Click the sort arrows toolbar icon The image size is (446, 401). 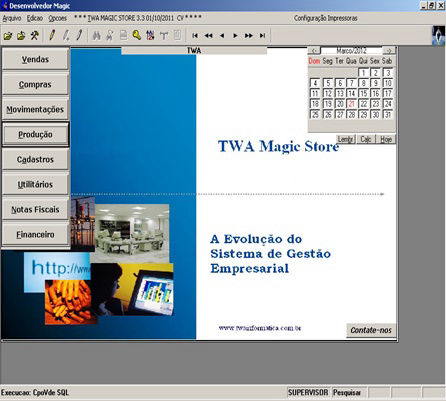click(x=150, y=35)
